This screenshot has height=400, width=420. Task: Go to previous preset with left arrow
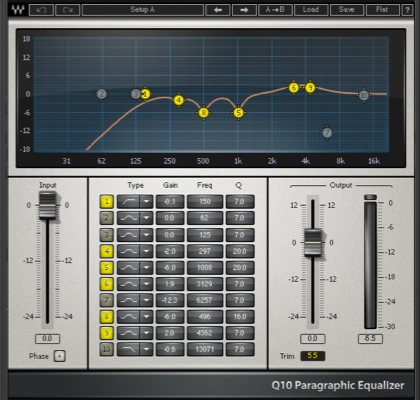click(218, 10)
